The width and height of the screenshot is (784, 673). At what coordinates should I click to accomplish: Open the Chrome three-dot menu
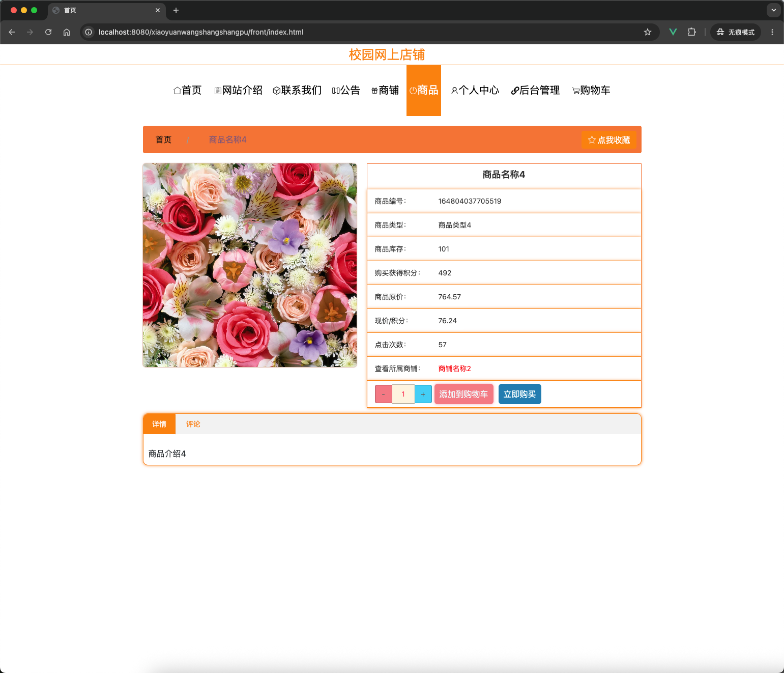pyautogui.click(x=772, y=32)
